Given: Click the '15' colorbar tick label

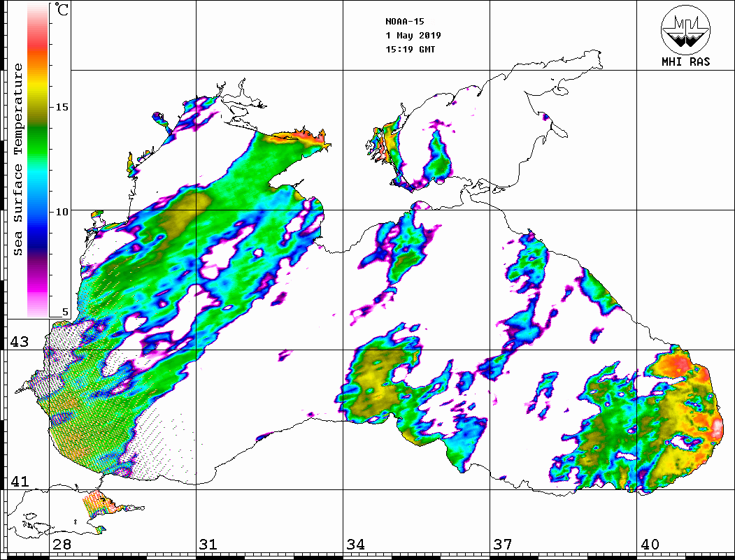Looking at the screenshot, I should 62,107.
